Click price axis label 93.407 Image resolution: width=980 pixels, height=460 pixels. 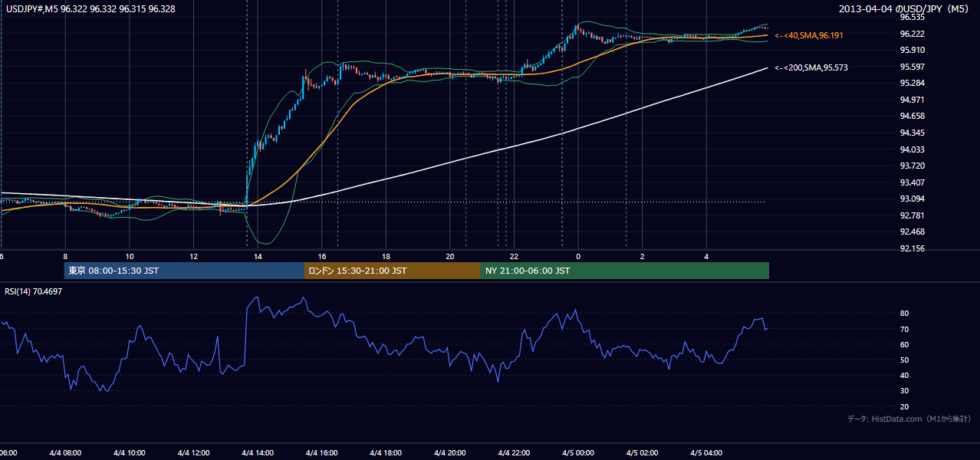pyautogui.click(x=912, y=182)
